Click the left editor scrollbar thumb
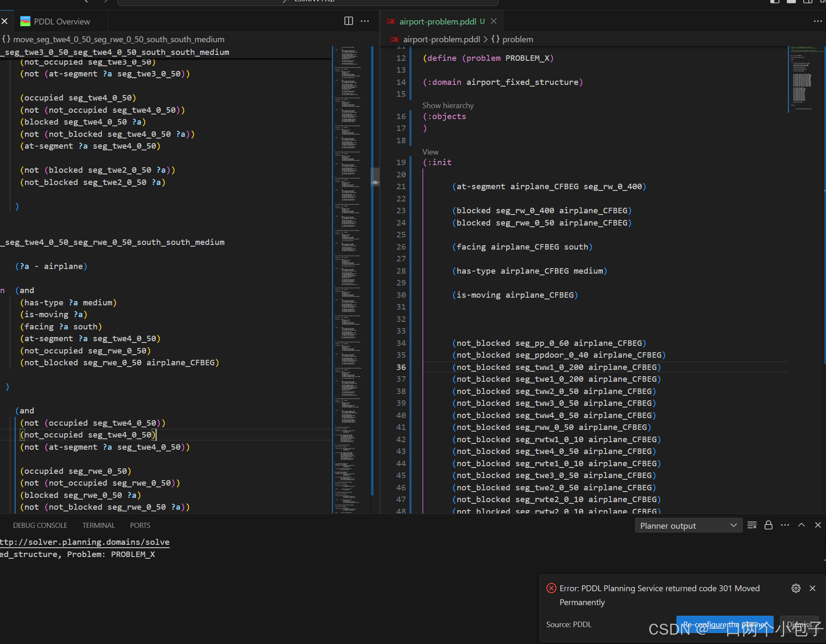 [375, 177]
